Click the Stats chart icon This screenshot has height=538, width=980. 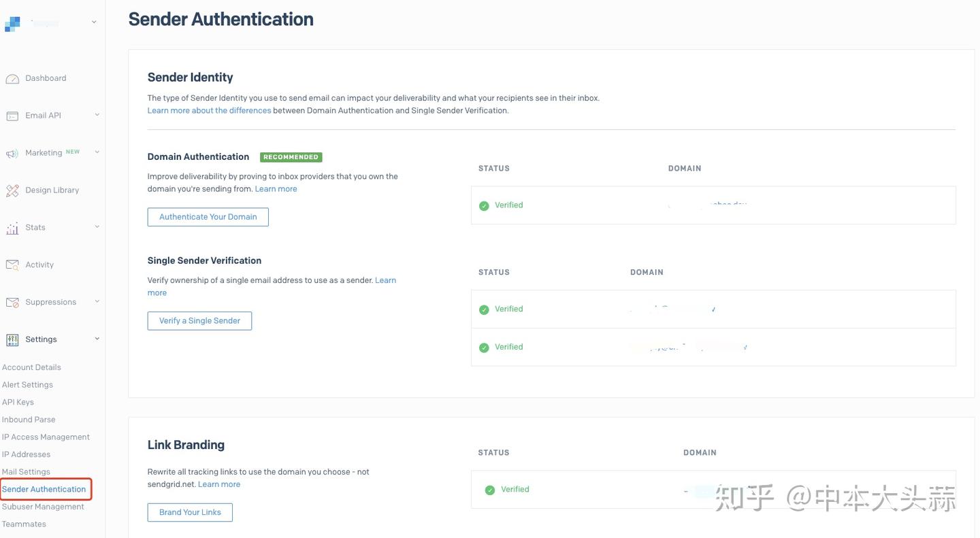click(x=12, y=229)
